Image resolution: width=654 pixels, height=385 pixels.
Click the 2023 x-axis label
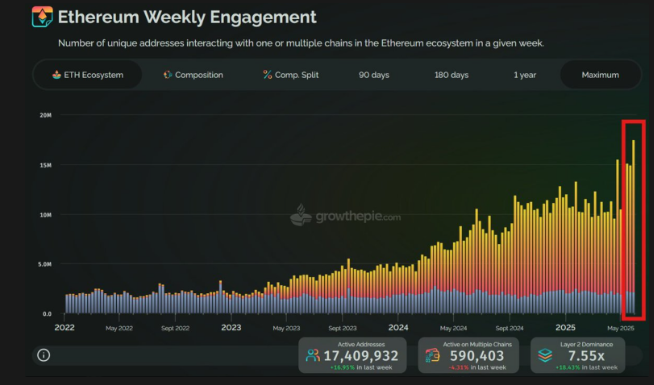(231, 327)
